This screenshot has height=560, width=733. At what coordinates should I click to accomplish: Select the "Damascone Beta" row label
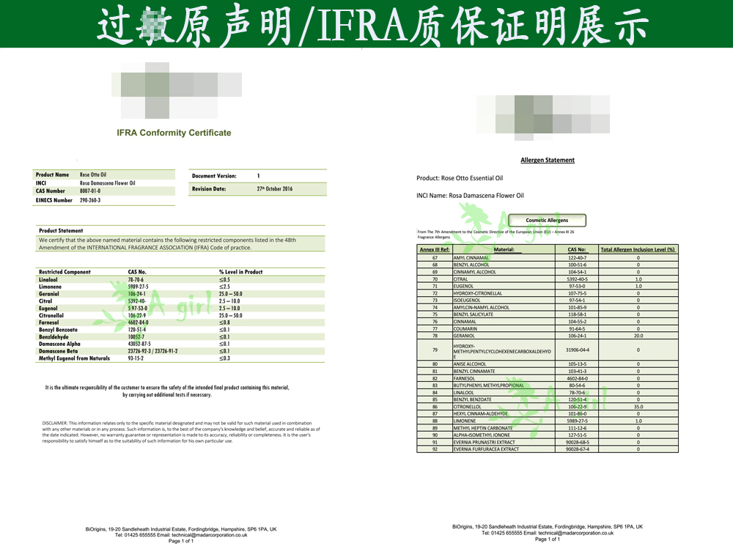[x=59, y=351]
